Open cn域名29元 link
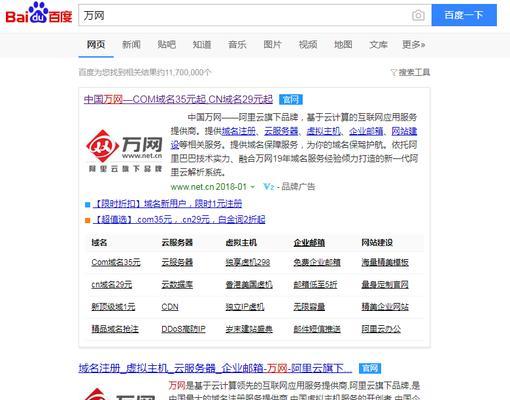510x400 pixels. [112, 285]
